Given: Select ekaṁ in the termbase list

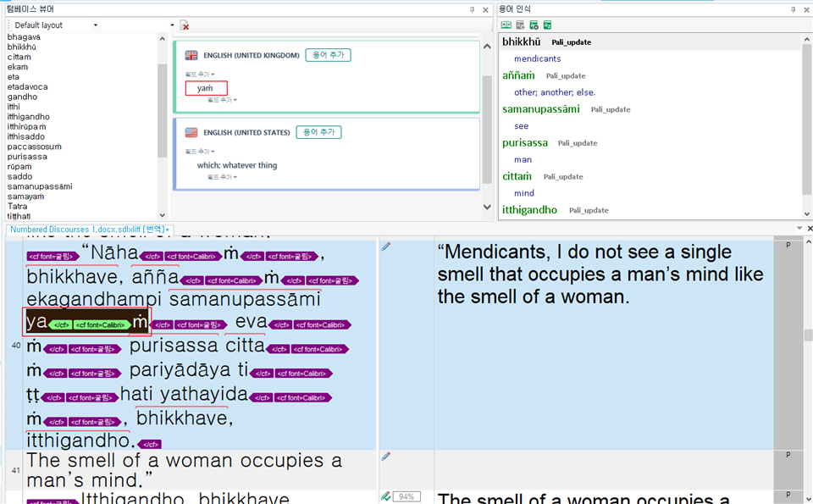Looking at the screenshot, I should point(18,67).
